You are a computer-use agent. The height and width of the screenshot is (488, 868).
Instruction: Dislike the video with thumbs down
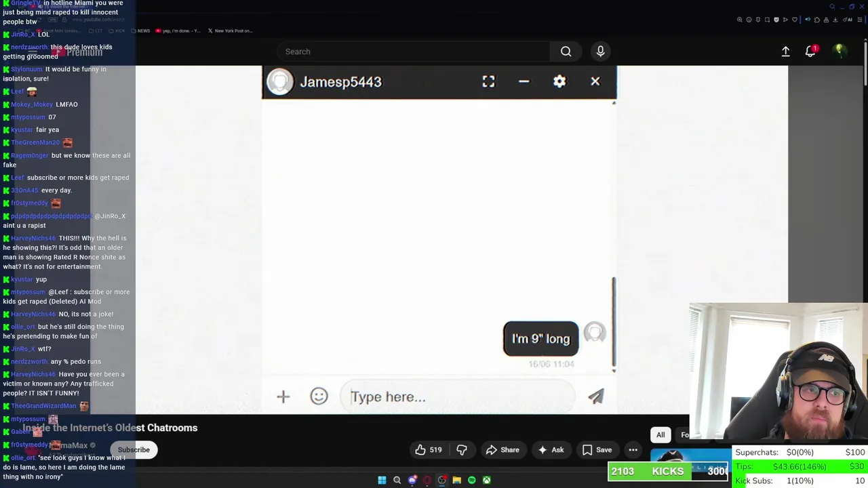[x=462, y=450]
